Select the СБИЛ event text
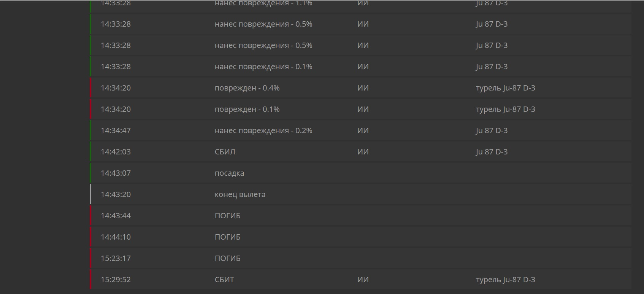 point(225,152)
